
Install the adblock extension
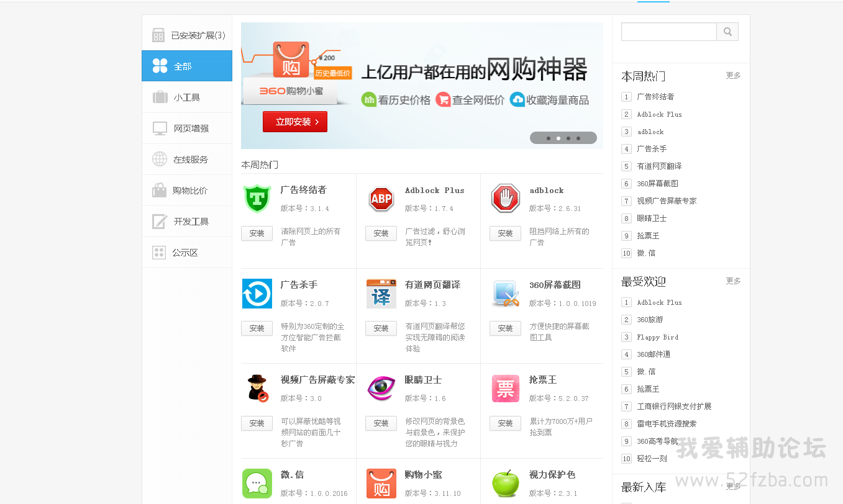coord(505,233)
